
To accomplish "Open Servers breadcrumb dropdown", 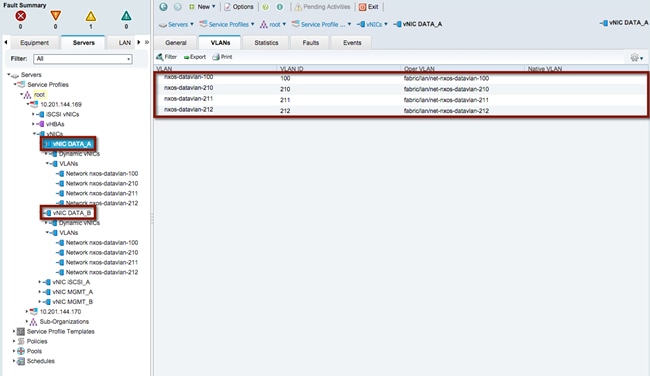I will [x=176, y=24].
